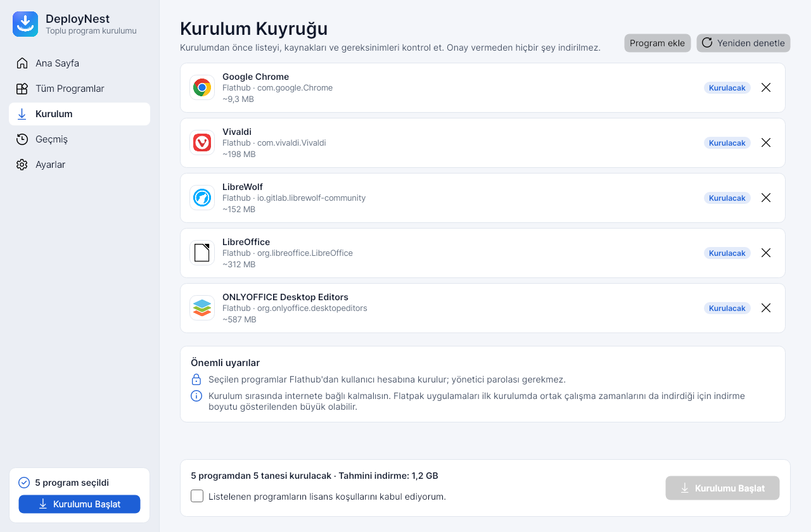Click Kurulacak badge on Vivaldi row

tap(727, 143)
